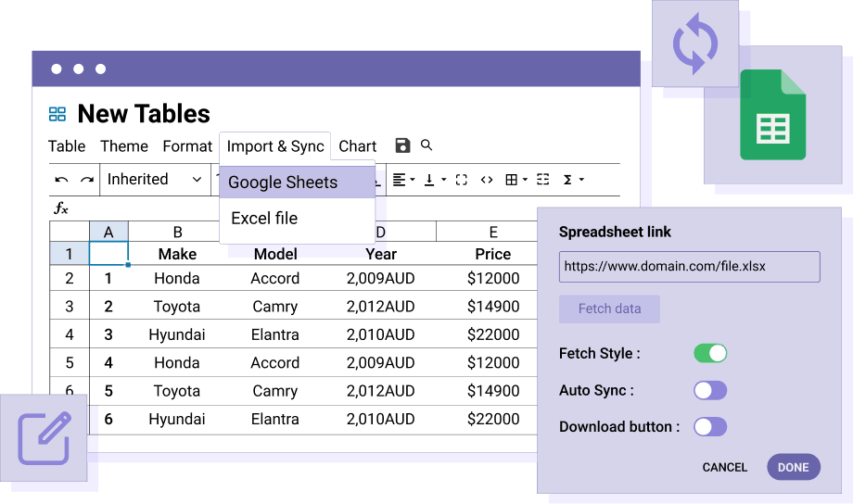Click the search magnifier icon
Screen dimensions: 853x504
tap(426, 145)
